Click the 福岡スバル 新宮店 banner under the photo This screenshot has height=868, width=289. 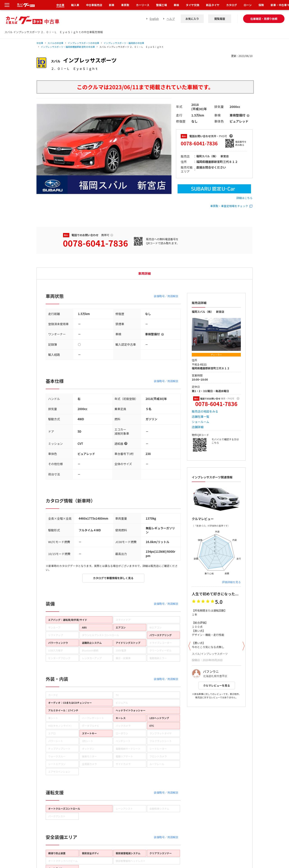pyautogui.click(x=104, y=185)
